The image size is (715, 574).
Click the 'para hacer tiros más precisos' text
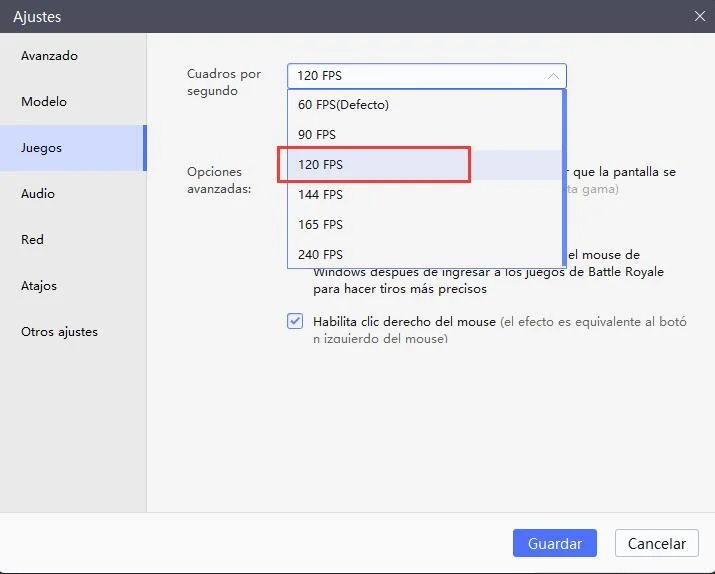[400, 289]
